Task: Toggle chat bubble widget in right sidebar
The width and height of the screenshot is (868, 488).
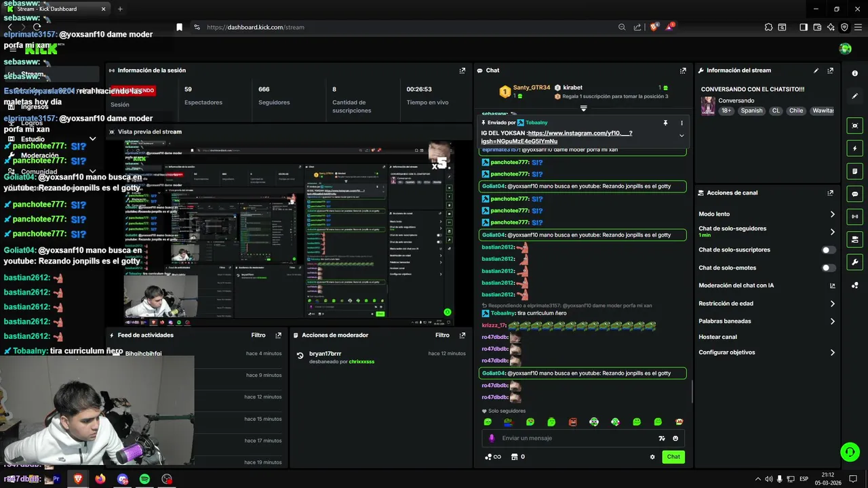Action: tap(854, 194)
